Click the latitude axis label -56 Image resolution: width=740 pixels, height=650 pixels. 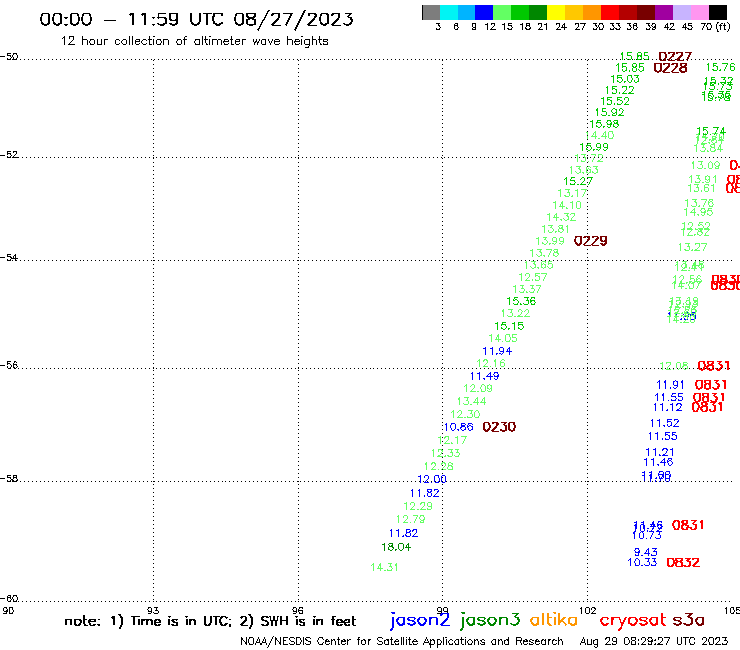click(9, 365)
